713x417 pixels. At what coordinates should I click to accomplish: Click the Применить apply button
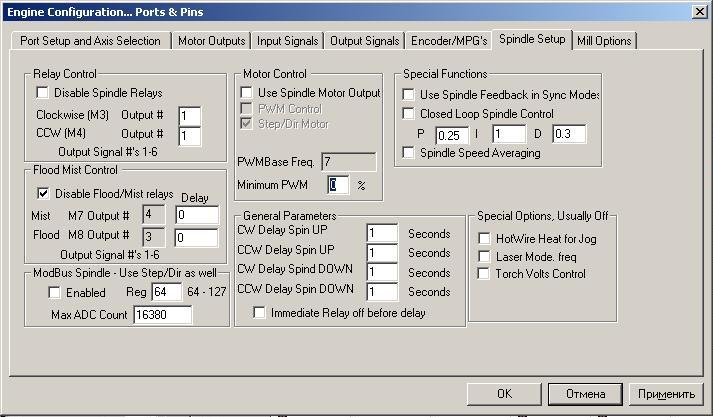point(666,394)
